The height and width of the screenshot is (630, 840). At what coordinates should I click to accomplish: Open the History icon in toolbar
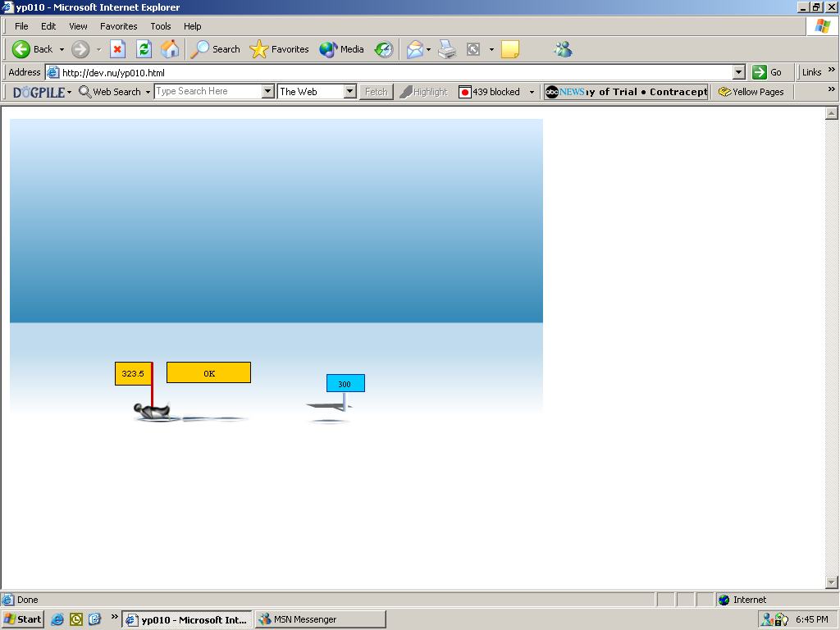[384, 49]
